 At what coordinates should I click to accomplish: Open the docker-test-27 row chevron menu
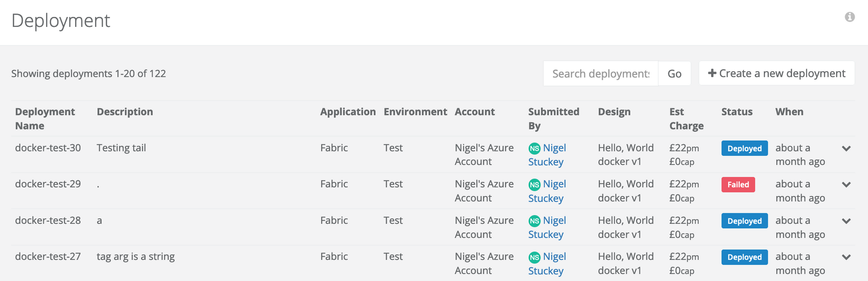click(x=846, y=257)
